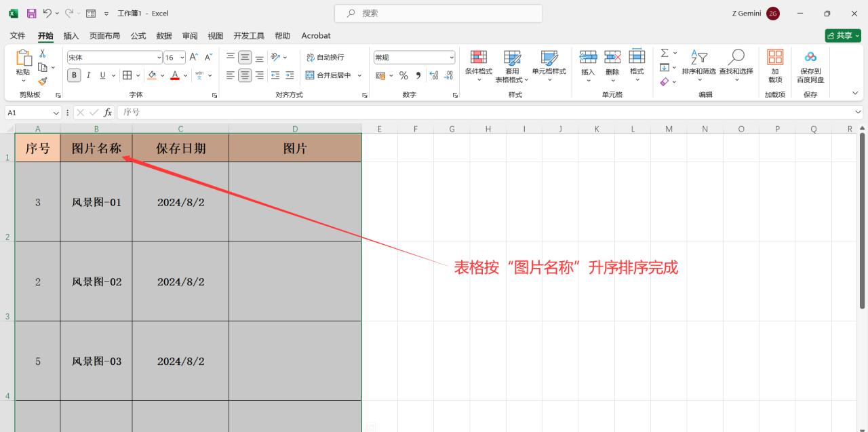Screen dimensions: 868x432
Task: Click the 删除 cells button
Action: 612,66
